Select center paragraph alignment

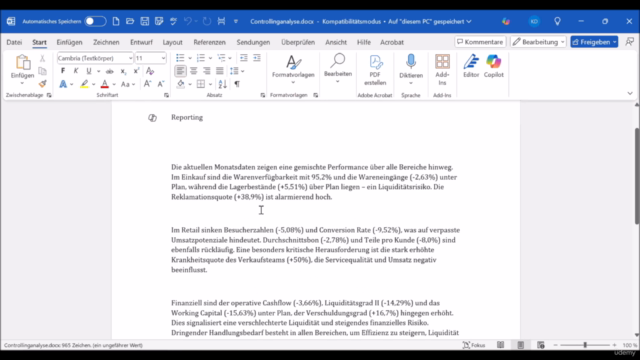tap(193, 71)
